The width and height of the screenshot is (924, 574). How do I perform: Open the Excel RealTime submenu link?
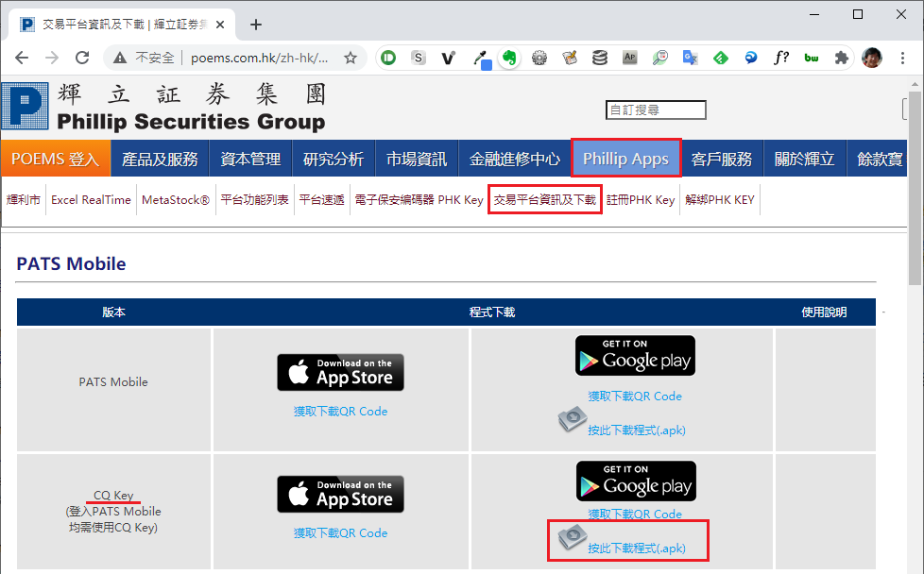pos(91,199)
